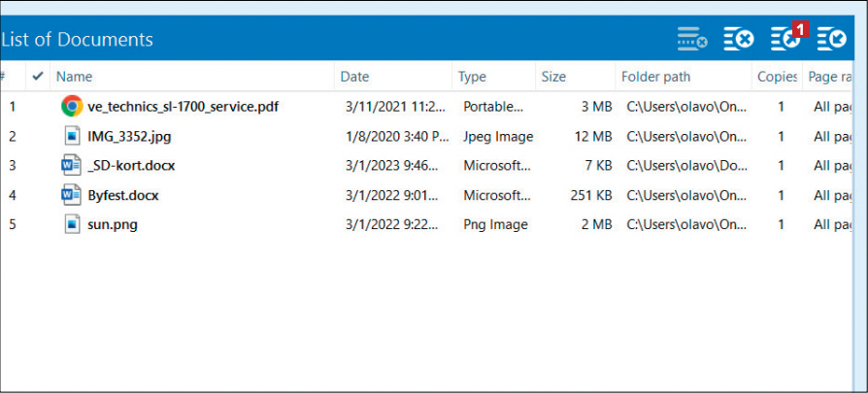This screenshot has width=868, height=393.
Task: Click the Folder path column header
Action: pos(655,77)
